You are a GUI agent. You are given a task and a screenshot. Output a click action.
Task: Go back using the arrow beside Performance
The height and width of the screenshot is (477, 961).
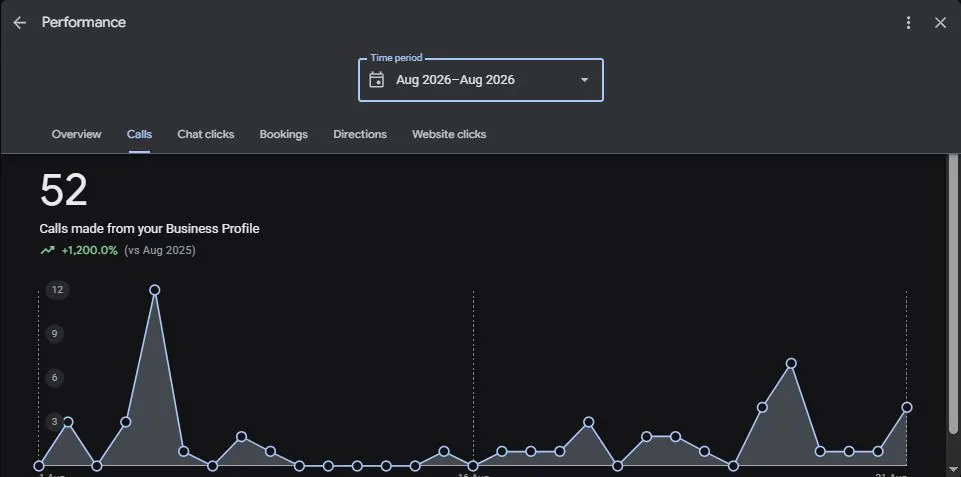20,23
